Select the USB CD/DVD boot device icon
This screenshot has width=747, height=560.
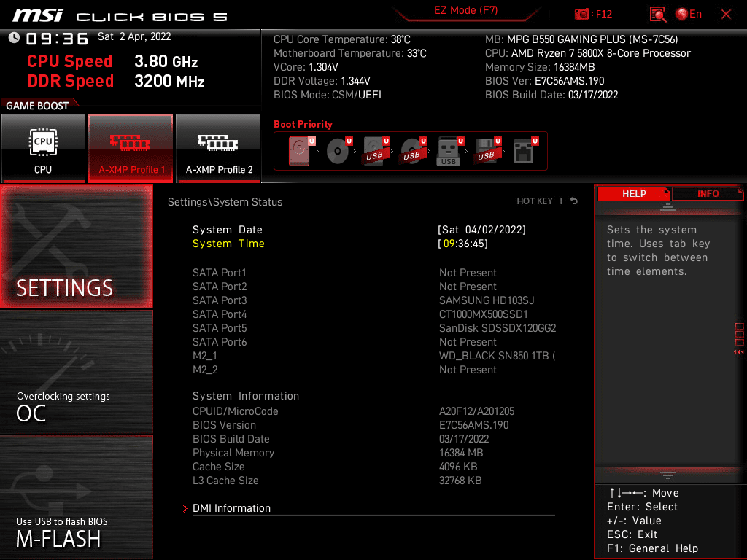coord(414,151)
